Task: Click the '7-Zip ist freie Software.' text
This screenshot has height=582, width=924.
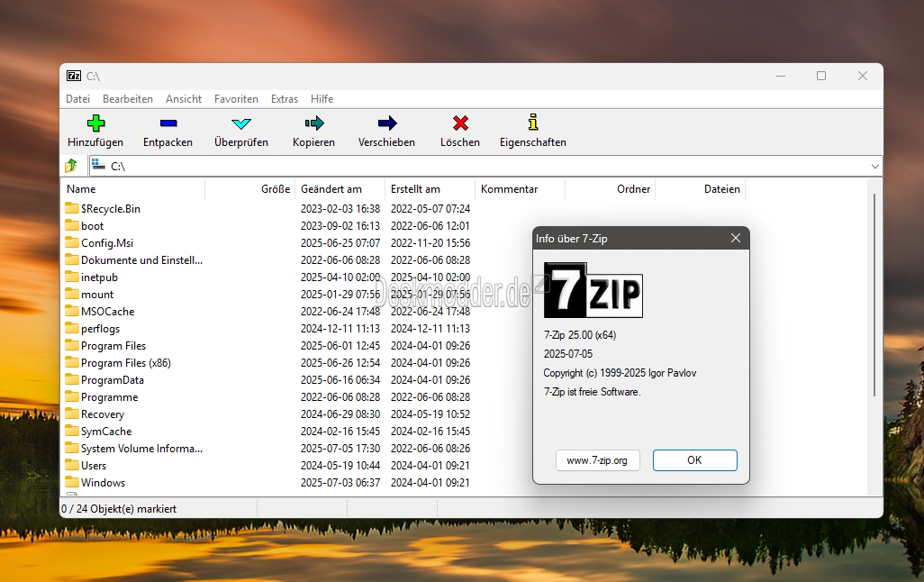Action: (x=593, y=392)
